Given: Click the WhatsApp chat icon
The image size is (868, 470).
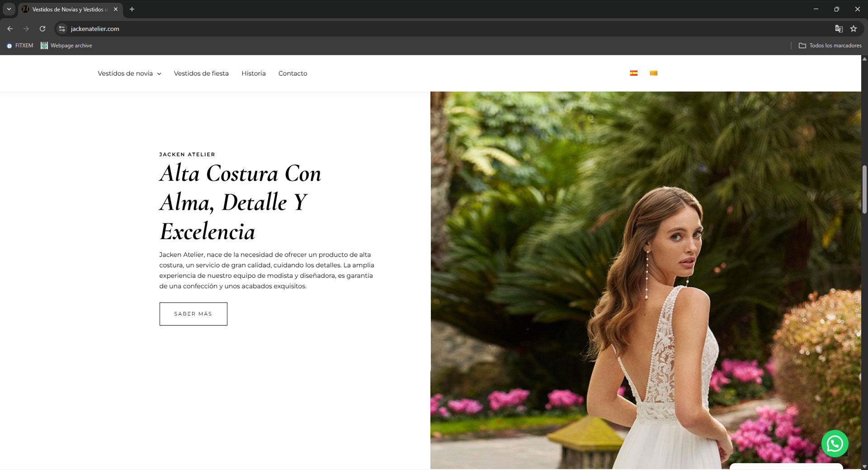Looking at the screenshot, I should [x=835, y=443].
